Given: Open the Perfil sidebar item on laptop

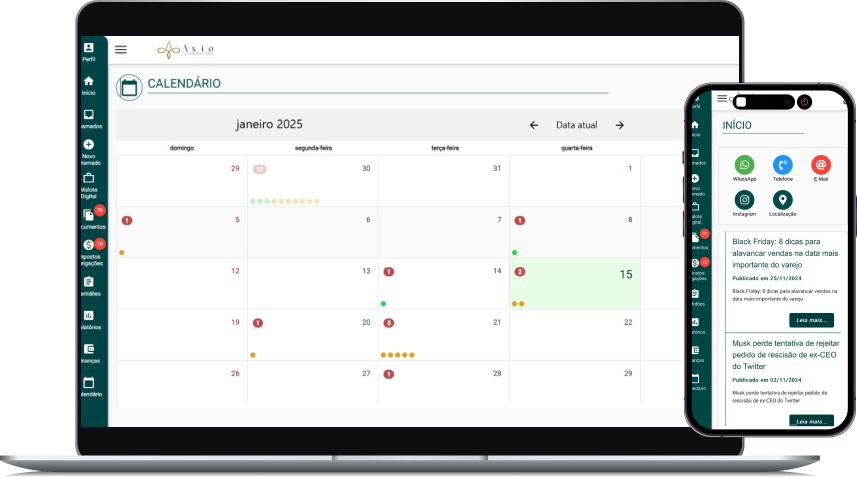Looking at the screenshot, I should tap(89, 52).
